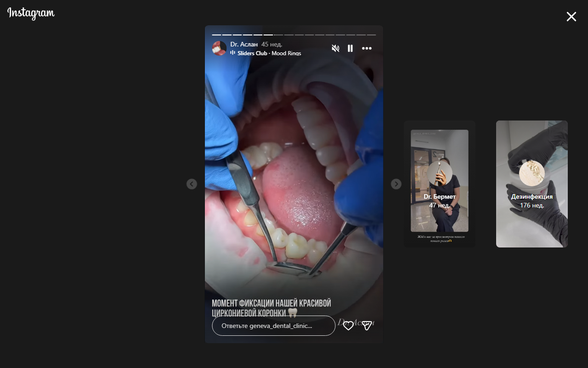
Task: Open the Дезинфекция story preview
Action: tap(531, 184)
